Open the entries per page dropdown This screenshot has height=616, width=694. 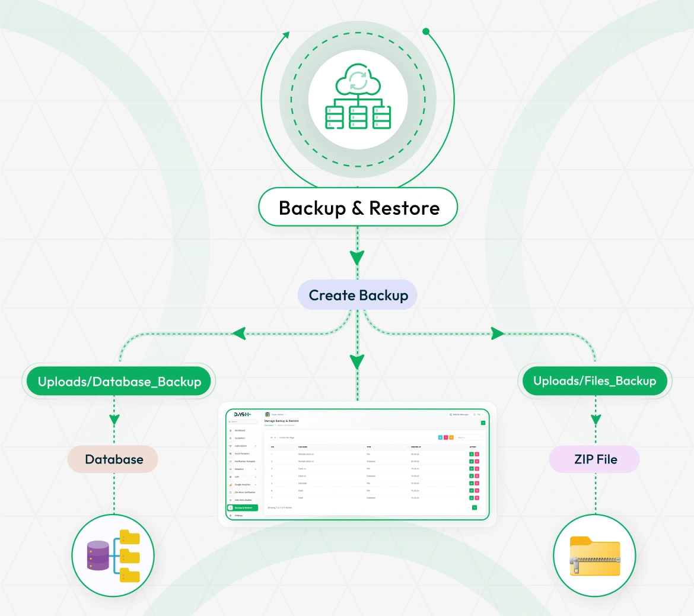(x=273, y=438)
